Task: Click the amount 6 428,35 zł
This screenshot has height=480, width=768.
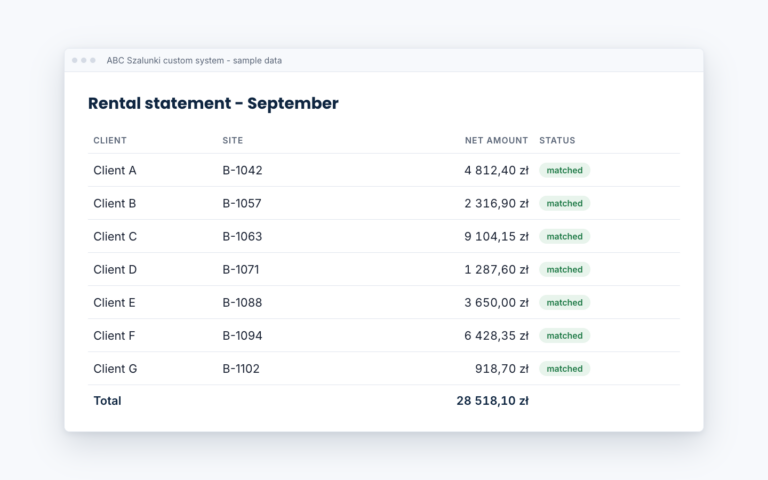Action: point(497,336)
